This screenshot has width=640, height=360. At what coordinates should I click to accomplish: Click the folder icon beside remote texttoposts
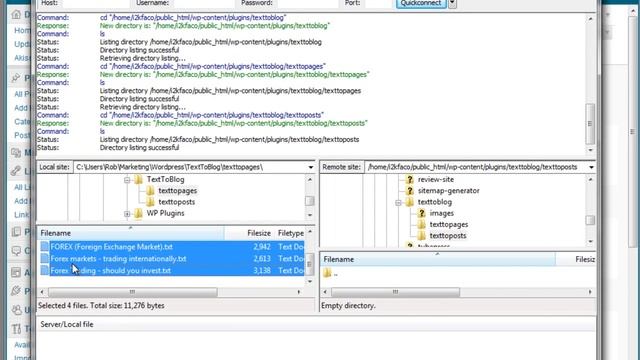pyautogui.click(x=421, y=236)
